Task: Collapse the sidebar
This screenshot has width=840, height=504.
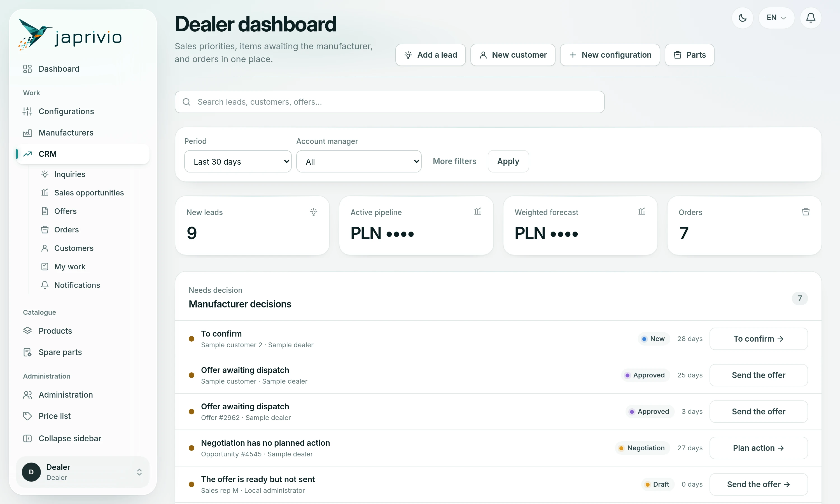Action: (83, 438)
